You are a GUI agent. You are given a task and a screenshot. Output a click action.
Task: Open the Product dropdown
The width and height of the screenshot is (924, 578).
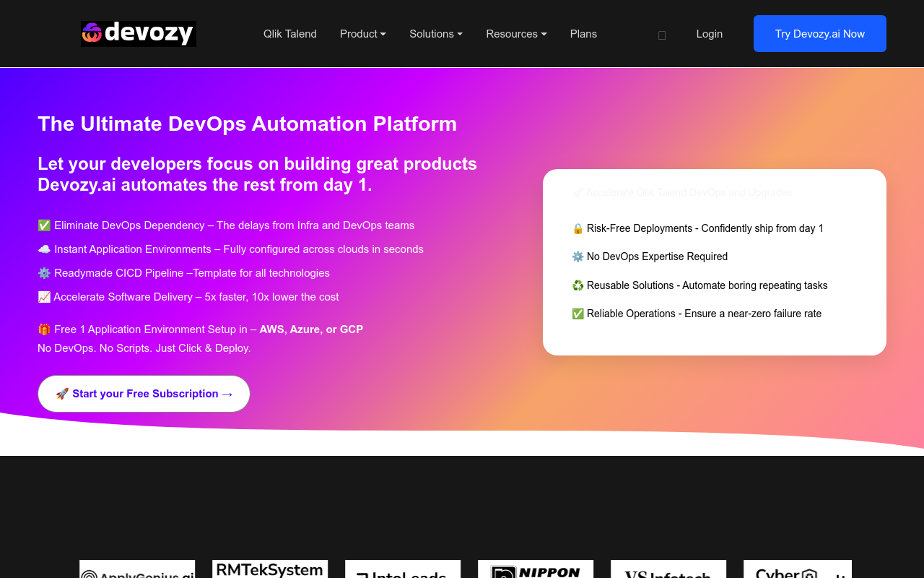(x=362, y=33)
